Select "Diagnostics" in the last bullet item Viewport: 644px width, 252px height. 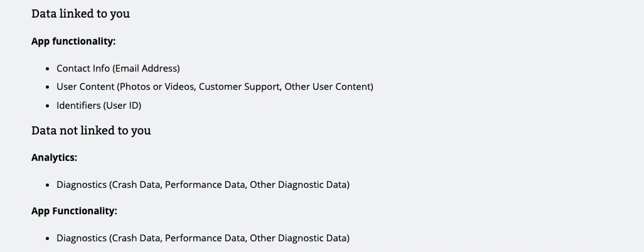pos(81,238)
